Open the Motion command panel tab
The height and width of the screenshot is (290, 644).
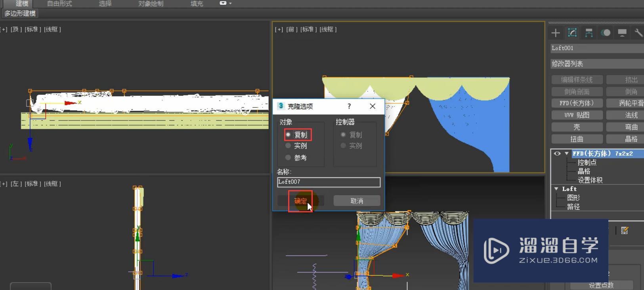[606, 33]
